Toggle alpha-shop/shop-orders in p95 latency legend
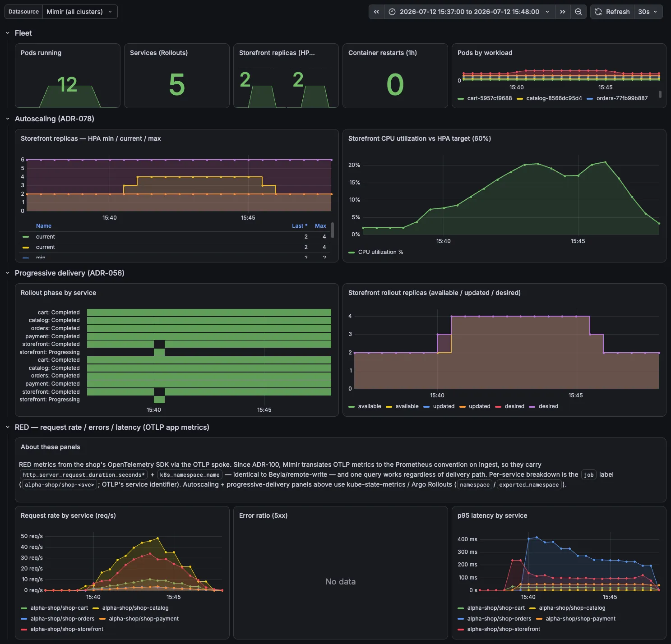Viewport: 671px width, 644px height. (499, 619)
